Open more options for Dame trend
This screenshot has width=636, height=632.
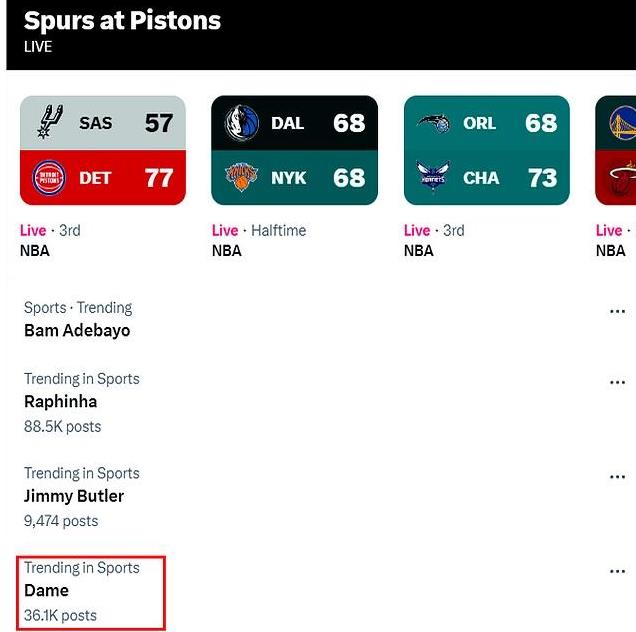point(617,572)
